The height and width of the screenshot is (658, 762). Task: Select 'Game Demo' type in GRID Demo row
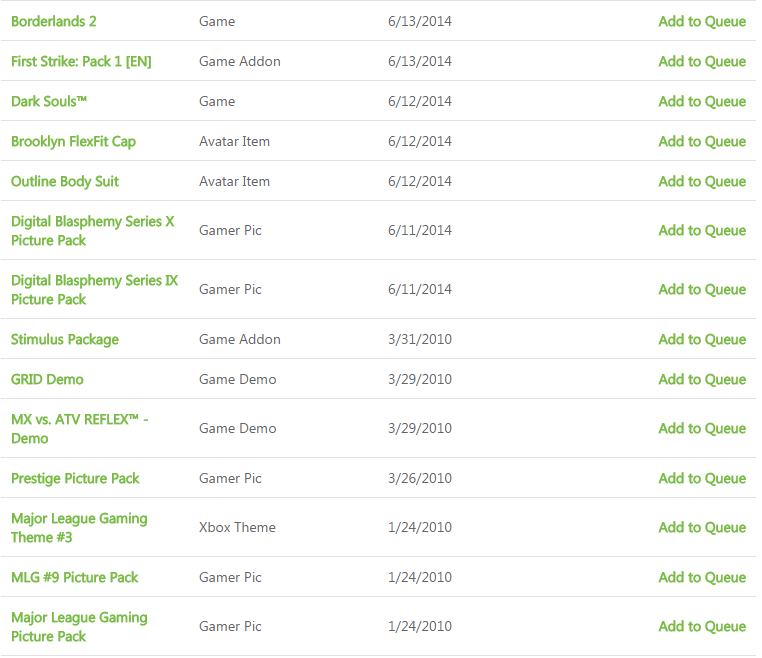[x=238, y=380]
